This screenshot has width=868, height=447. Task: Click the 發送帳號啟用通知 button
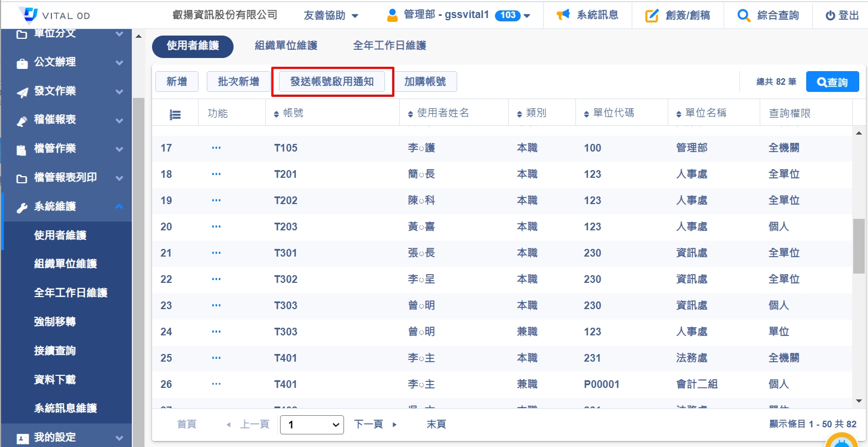coord(332,82)
